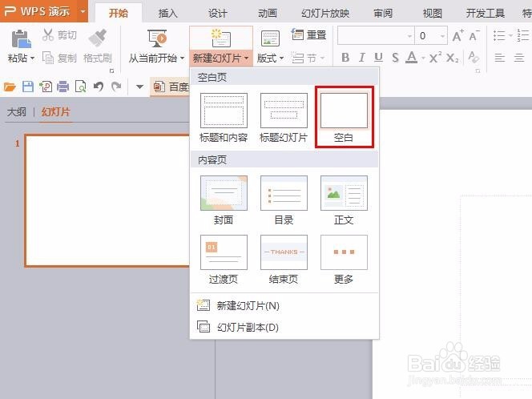Undo the last action
This screenshot has height=399, width=532.
(99, 87)
